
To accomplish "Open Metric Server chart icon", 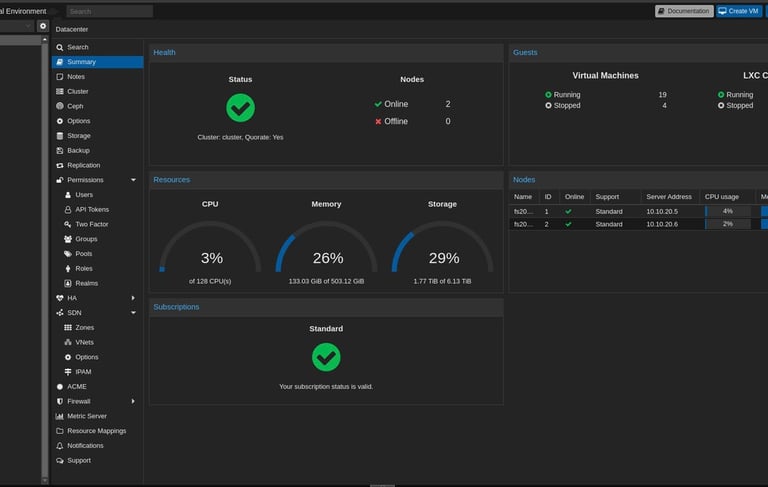I will [x=59, y=416].
